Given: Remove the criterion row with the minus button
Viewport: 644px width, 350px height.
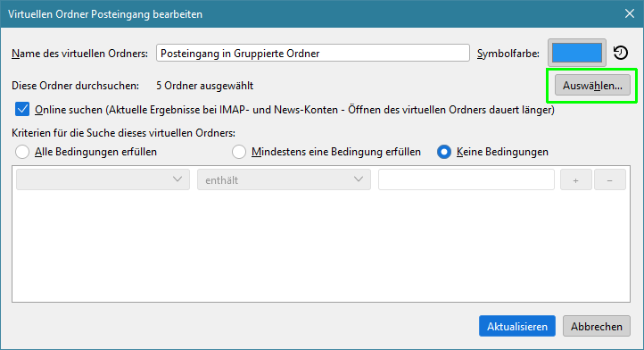Looking at the screenshot, I should click(x=610, y=179).
